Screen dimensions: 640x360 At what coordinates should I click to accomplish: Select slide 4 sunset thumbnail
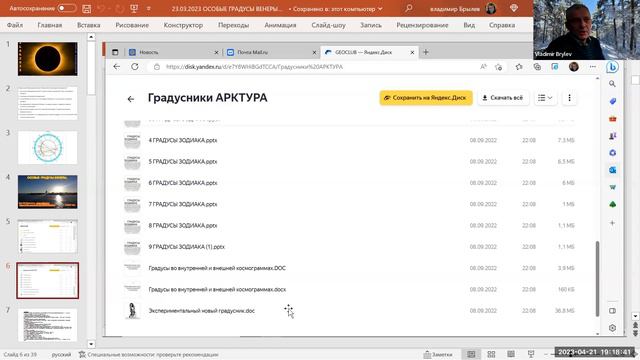click(x=47, y=192)
